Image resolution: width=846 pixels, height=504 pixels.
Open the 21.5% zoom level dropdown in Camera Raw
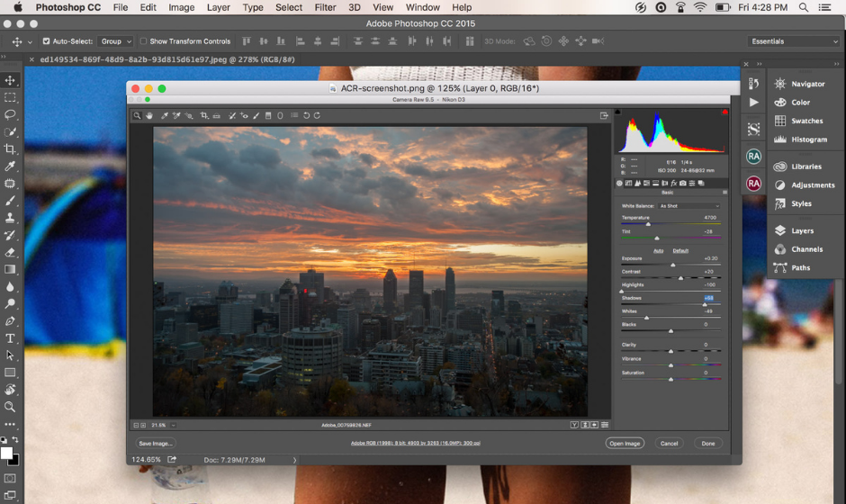tap(173, 425)
